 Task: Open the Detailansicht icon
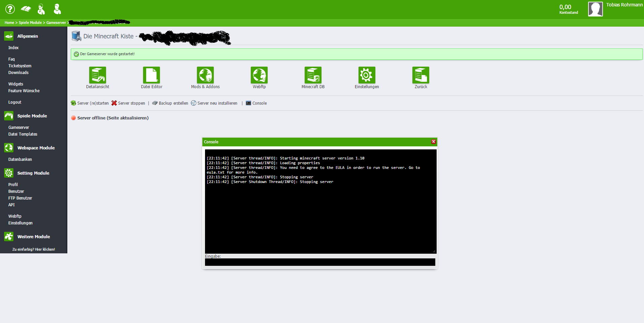[98, 75]
